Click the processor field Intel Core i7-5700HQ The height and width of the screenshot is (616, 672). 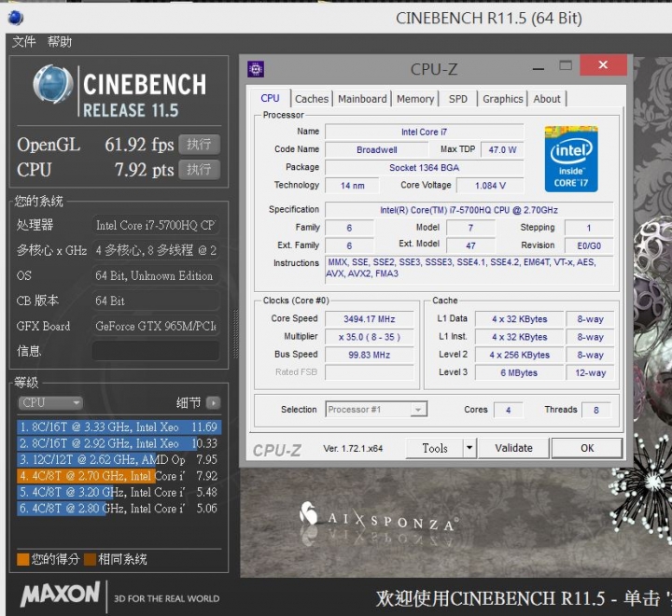pos(156,225)
